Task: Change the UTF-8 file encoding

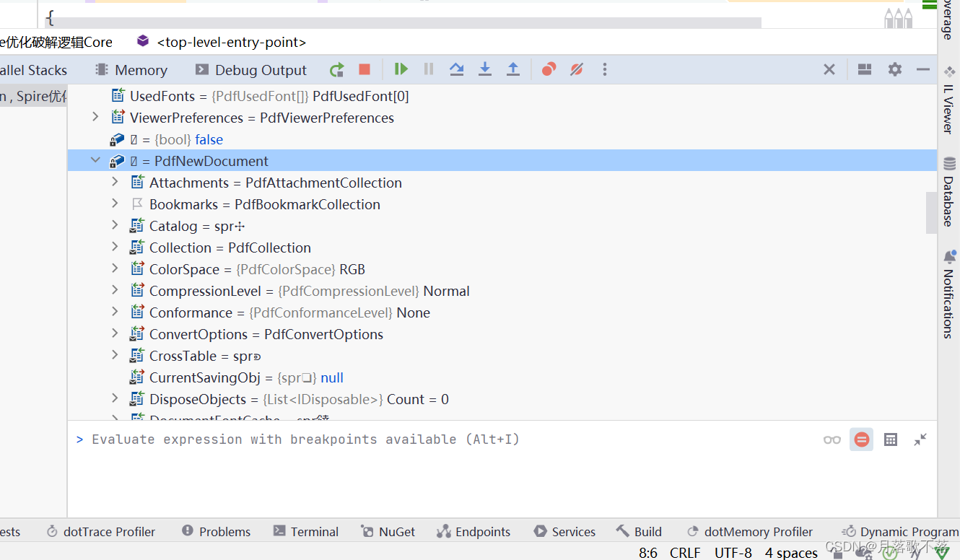Action: coord(733,553)
